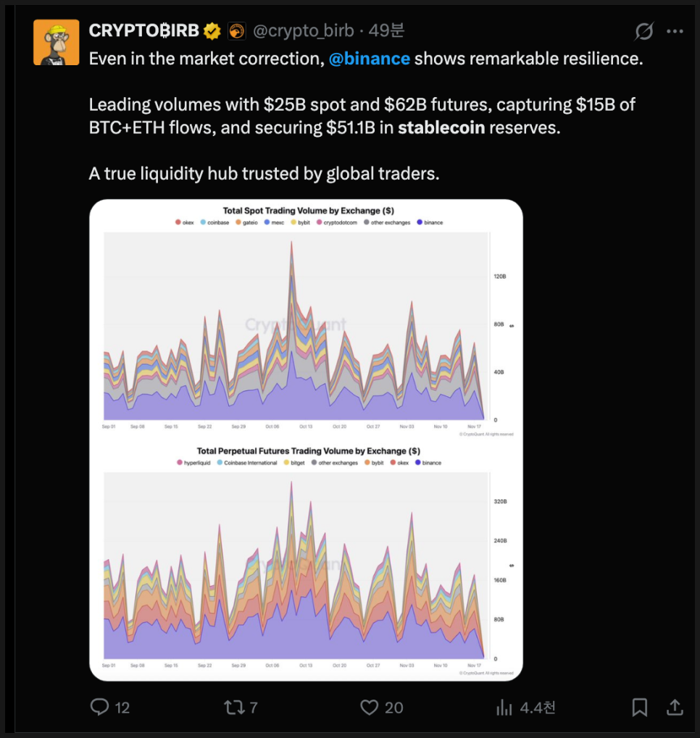Click the share upload arrow icon

tap(674, 707)
